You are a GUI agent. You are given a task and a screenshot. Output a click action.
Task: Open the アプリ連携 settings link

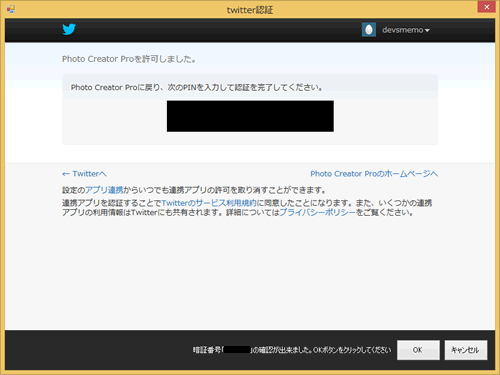[x=104, y=190]
